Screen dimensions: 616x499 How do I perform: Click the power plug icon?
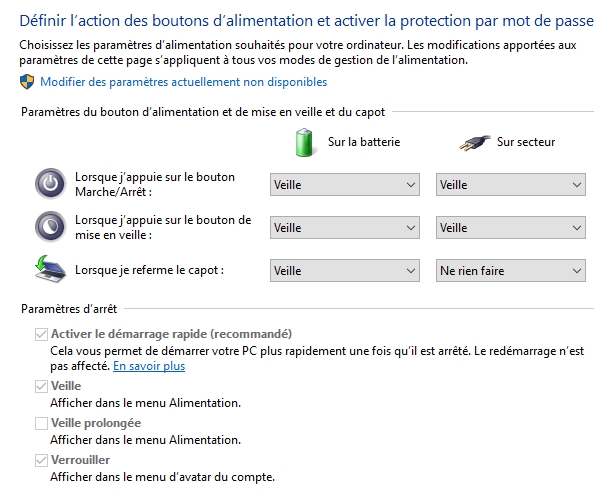coord(475,143)
